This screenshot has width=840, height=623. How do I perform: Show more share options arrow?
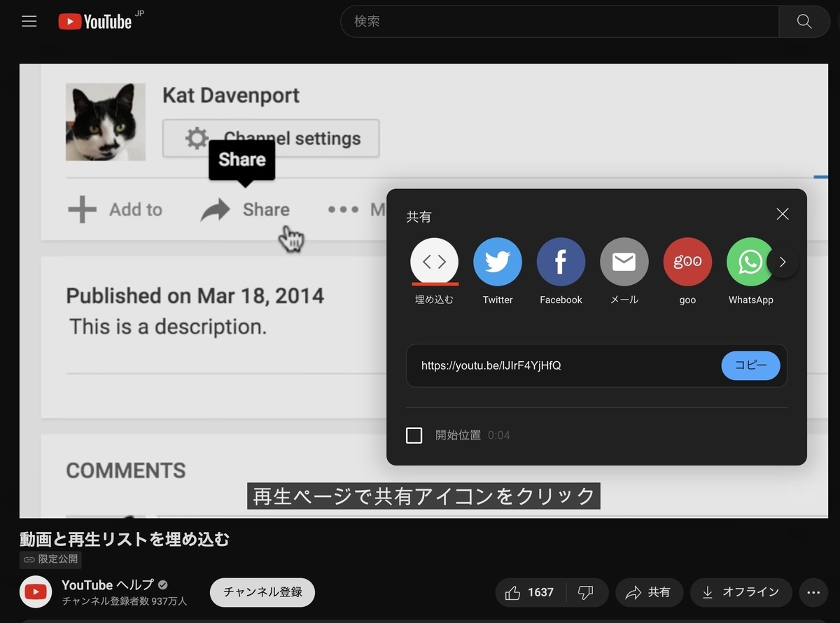coord(783,262)
